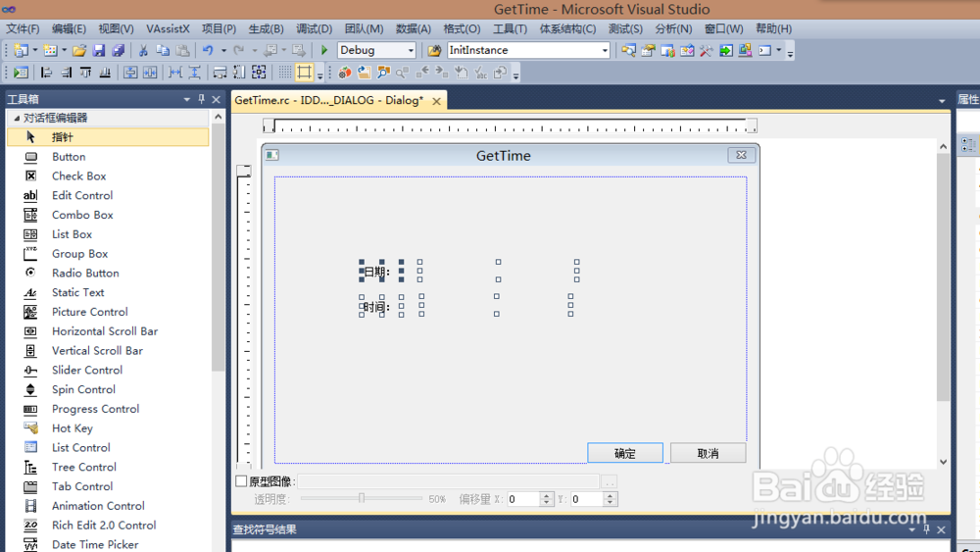Undo the last action

tap(208, 51)
